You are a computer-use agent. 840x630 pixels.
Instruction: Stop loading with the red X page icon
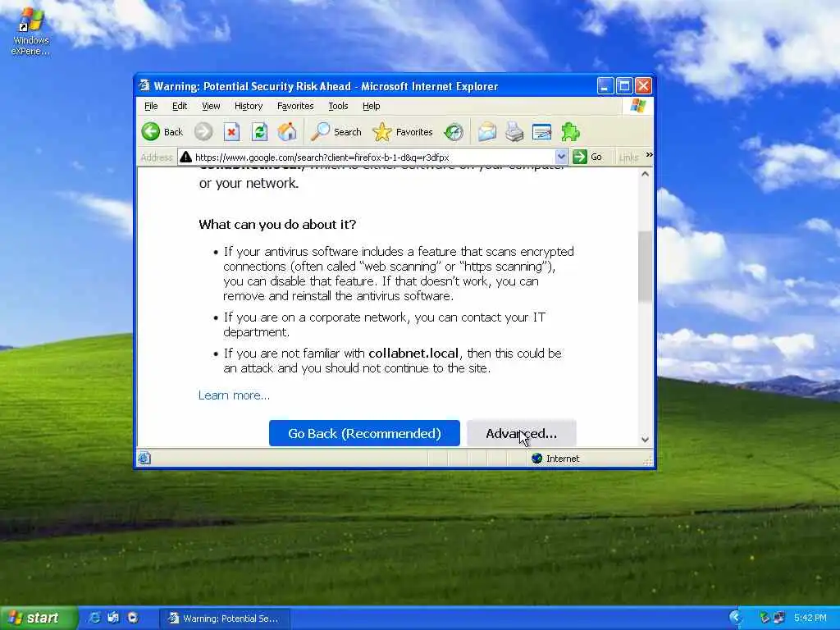[x=231, y=132]
